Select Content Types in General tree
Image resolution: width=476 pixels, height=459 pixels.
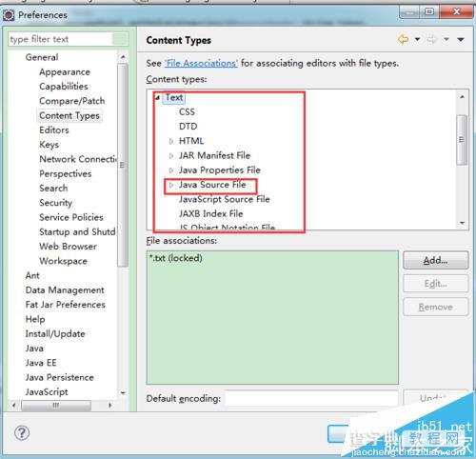pyautogui.click(x=69, y=115)
